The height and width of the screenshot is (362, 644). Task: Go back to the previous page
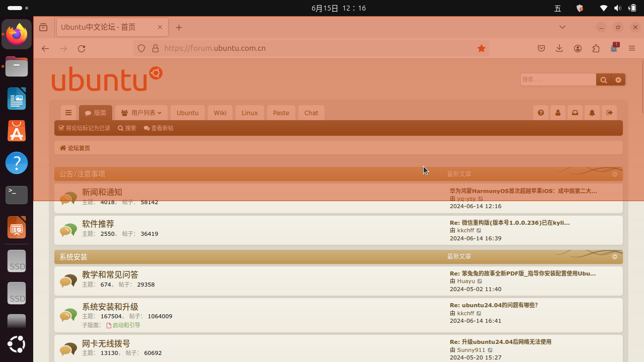point(45,48)
